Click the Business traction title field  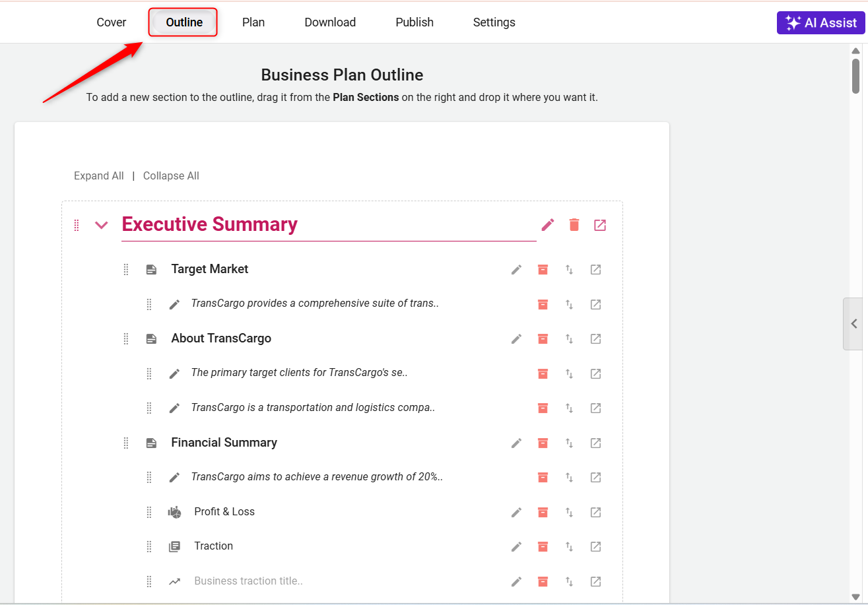[x=248, y=581]
